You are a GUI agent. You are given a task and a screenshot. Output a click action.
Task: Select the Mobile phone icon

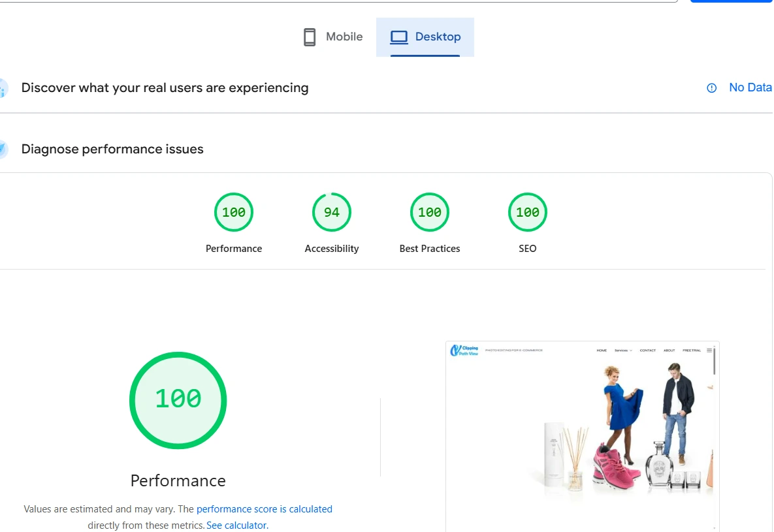pos(309,37)
